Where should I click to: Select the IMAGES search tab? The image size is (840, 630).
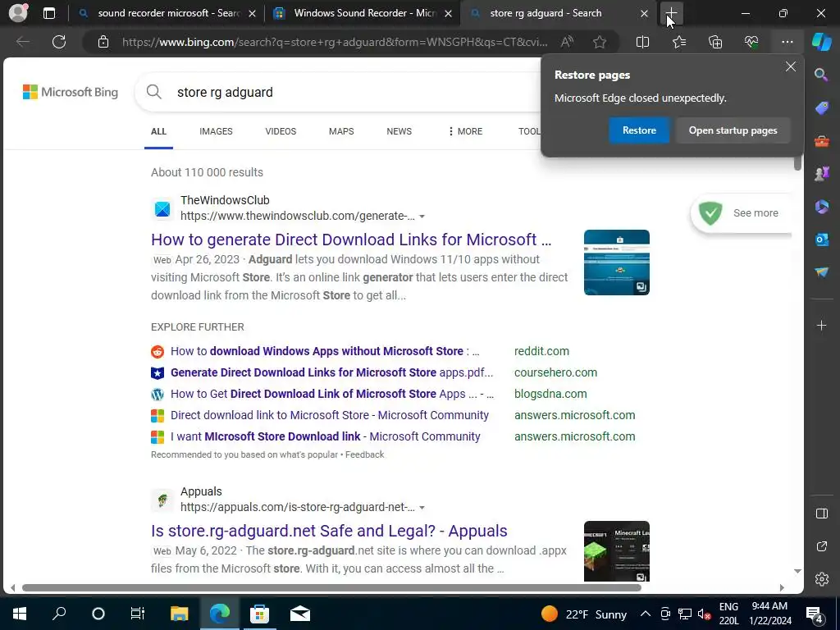coord(216,131)
